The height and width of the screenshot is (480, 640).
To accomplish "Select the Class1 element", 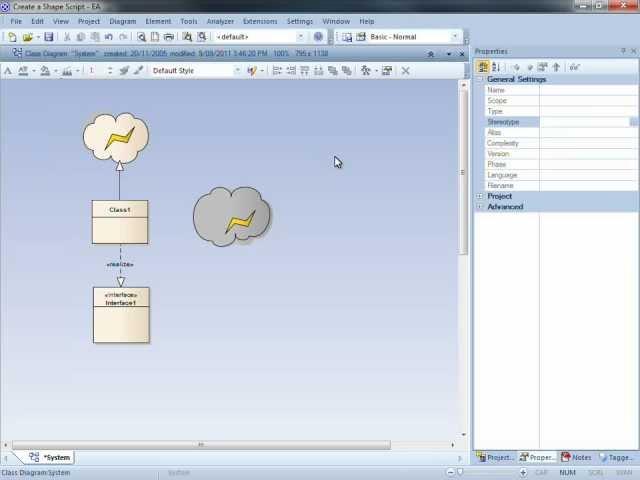I will (x=120, y=222).
